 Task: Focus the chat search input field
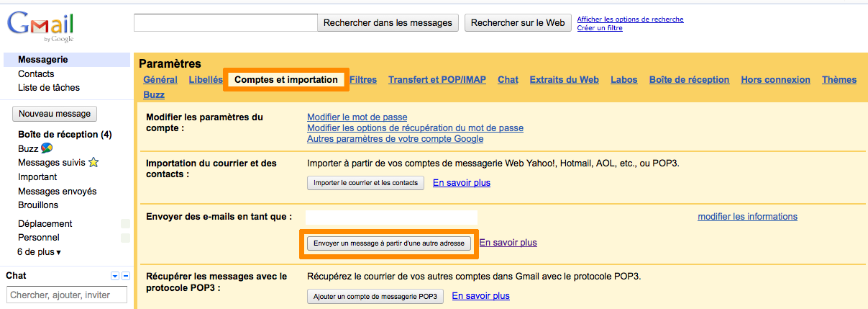pyautogui.click(x=67, y=295)
